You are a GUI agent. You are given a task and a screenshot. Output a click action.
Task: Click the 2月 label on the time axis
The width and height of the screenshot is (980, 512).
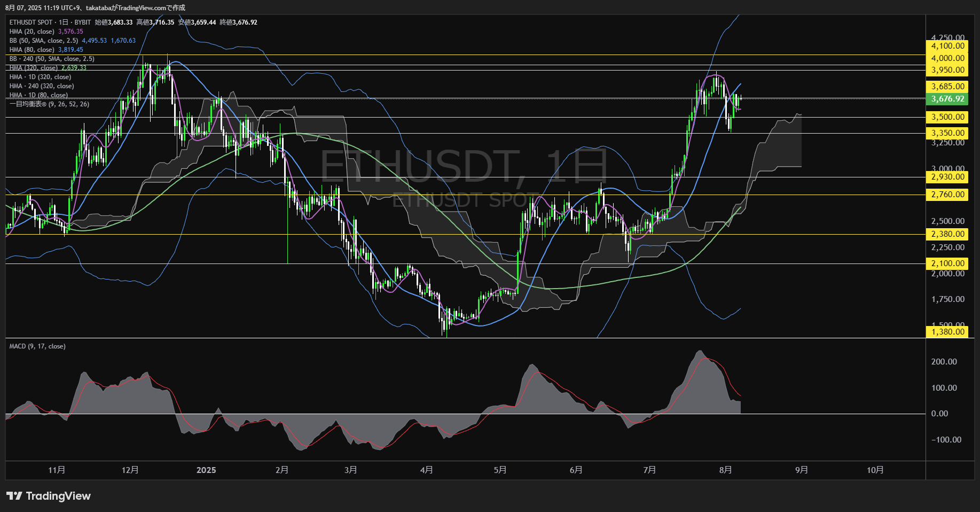pos(282,470)
